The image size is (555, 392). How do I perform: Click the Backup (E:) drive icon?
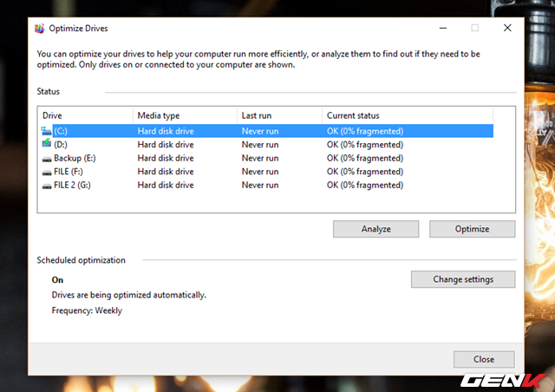point(47,160)
